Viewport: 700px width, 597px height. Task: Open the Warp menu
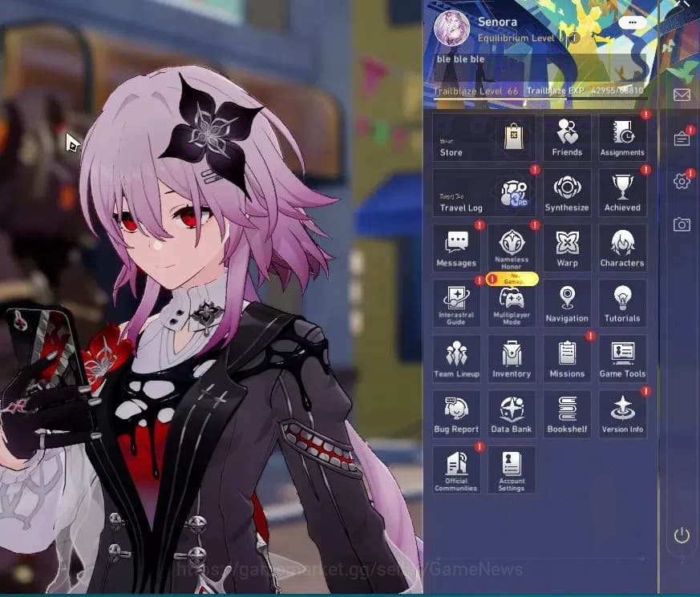[x=567, y=248]
